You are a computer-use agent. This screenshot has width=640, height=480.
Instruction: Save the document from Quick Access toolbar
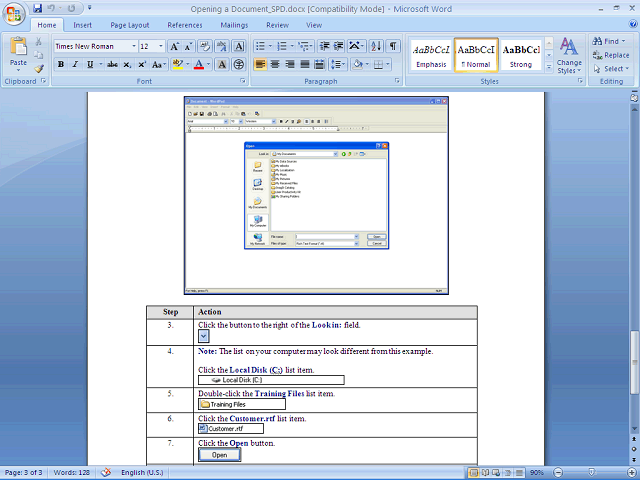(38, 8)
